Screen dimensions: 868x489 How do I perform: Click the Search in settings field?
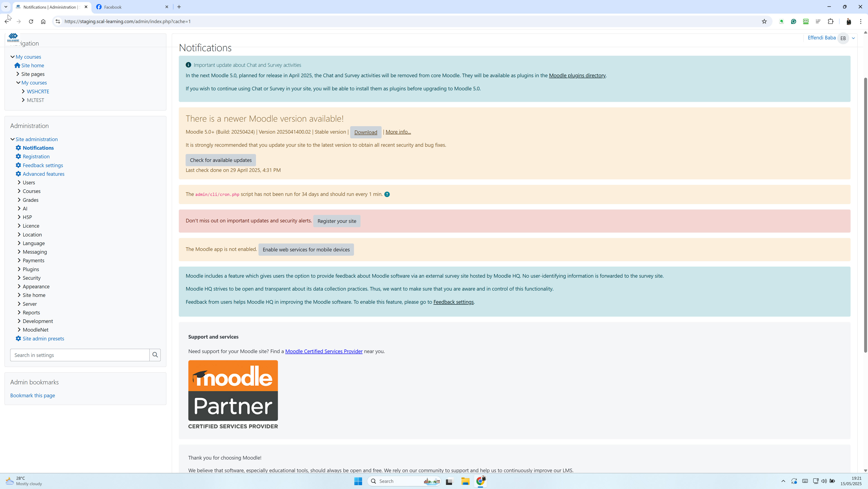point(79,355)
